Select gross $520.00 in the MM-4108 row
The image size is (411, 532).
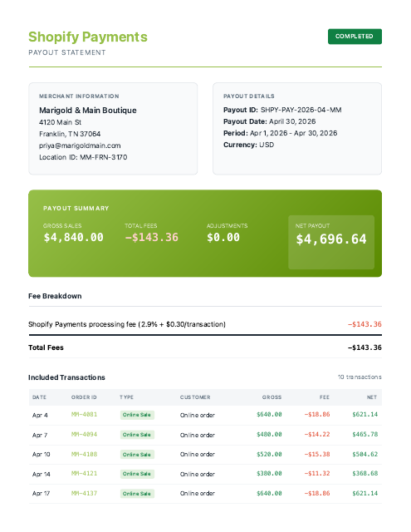tap(269, 454)
